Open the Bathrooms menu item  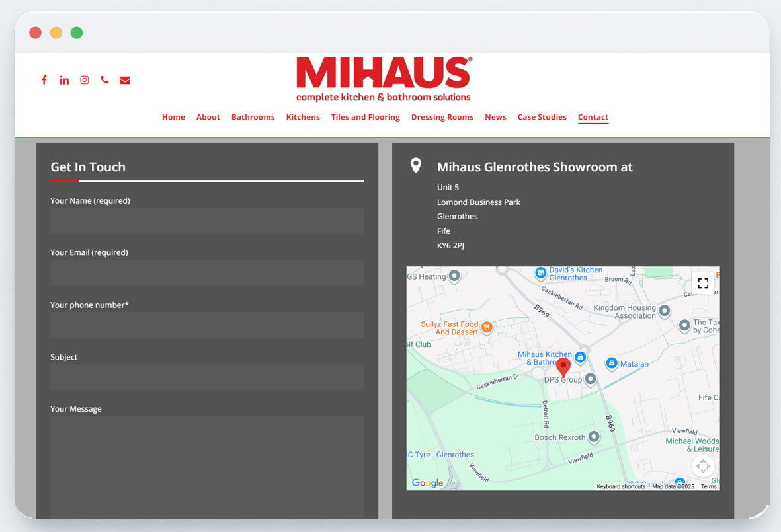coord(253,117)
